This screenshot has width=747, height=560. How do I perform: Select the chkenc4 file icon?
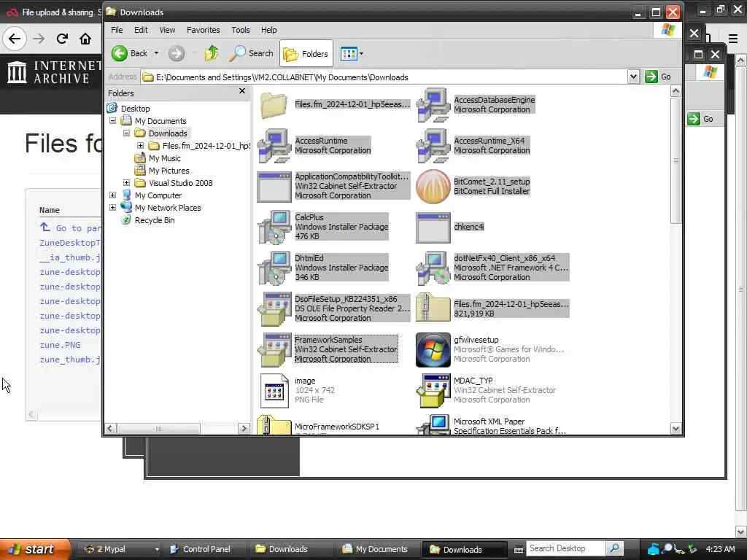click(433, 227)
